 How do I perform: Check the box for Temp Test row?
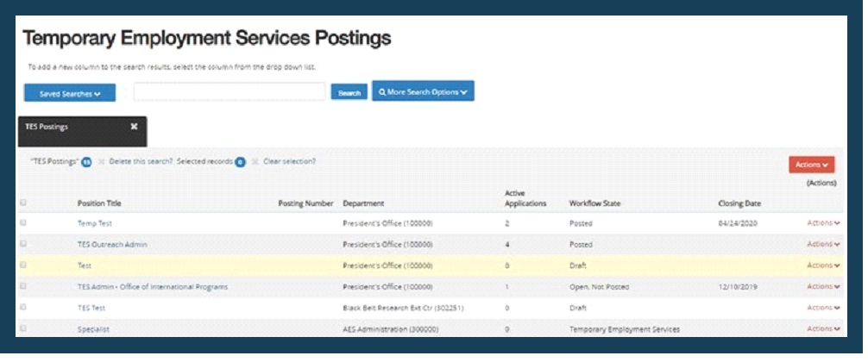[23, 222]
